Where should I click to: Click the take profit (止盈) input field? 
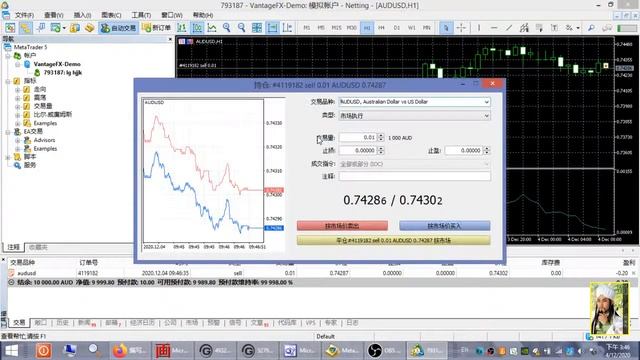[464, 151]
